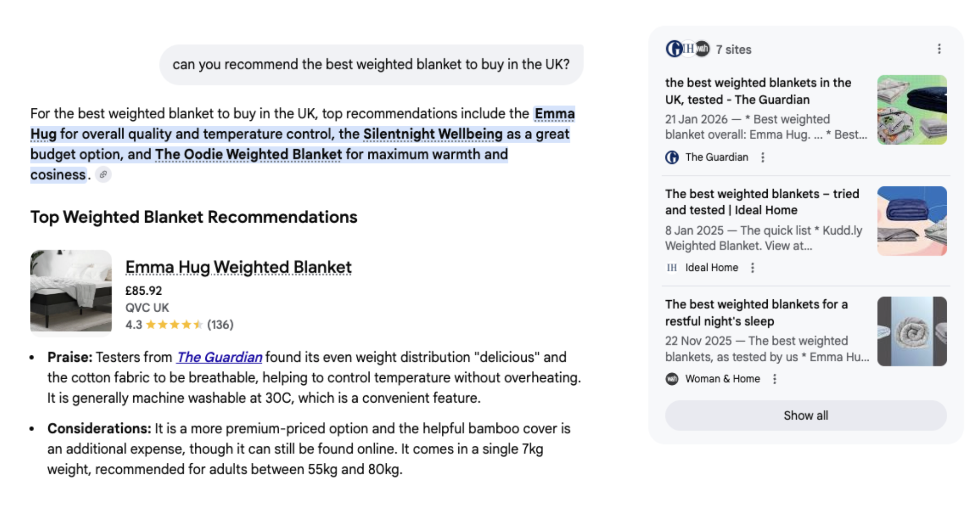Click The Guardian favicon under first result

coord(672,158)
